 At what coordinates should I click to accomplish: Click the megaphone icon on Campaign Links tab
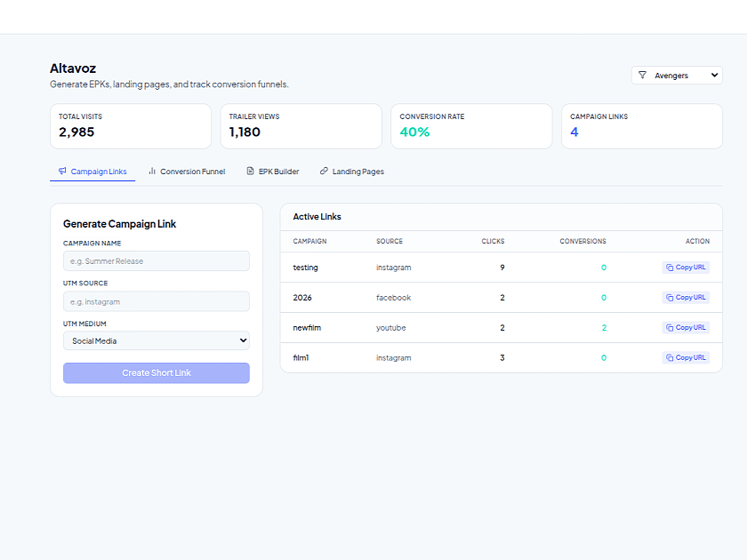pyautogui.click(x=62, y=172)
